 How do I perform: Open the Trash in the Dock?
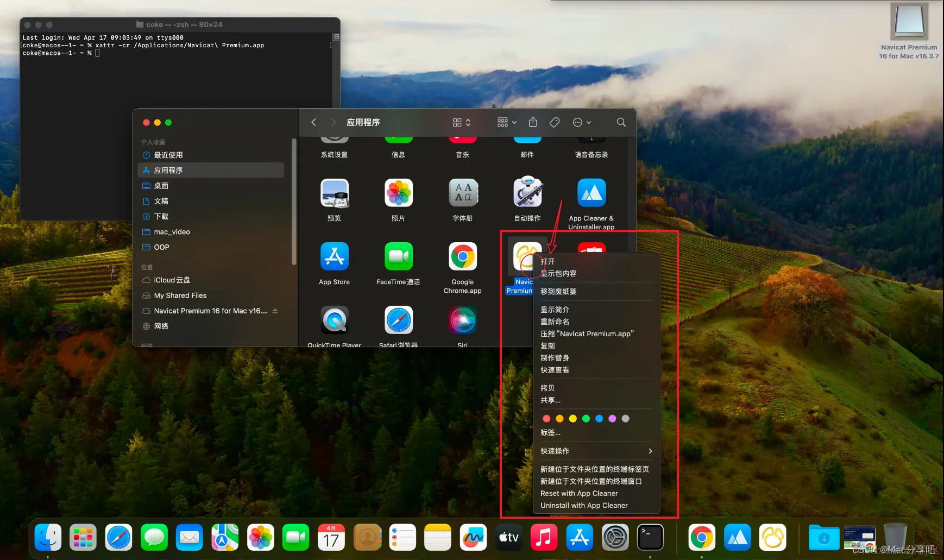895,538
